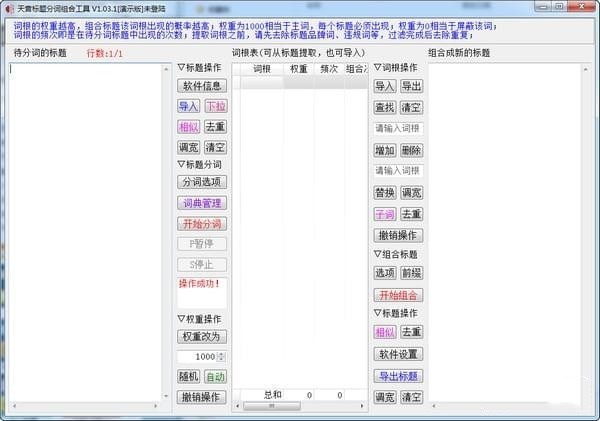Collapse the 标题操作 header below 开始组合
This screenshot has width=600, height=421.
[x=396, y=313]
